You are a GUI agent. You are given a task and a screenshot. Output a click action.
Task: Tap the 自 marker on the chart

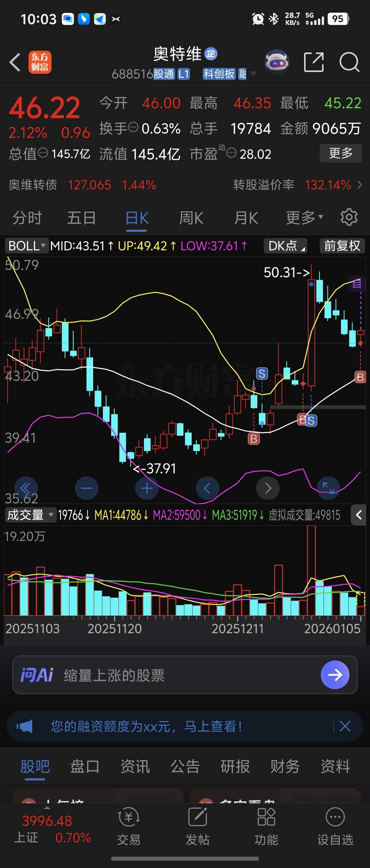tap(356, 284)
